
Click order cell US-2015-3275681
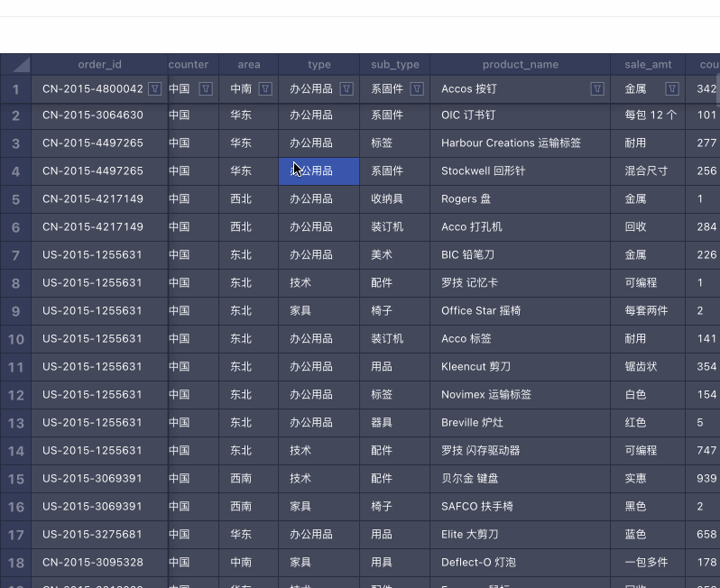coord(99,535)
